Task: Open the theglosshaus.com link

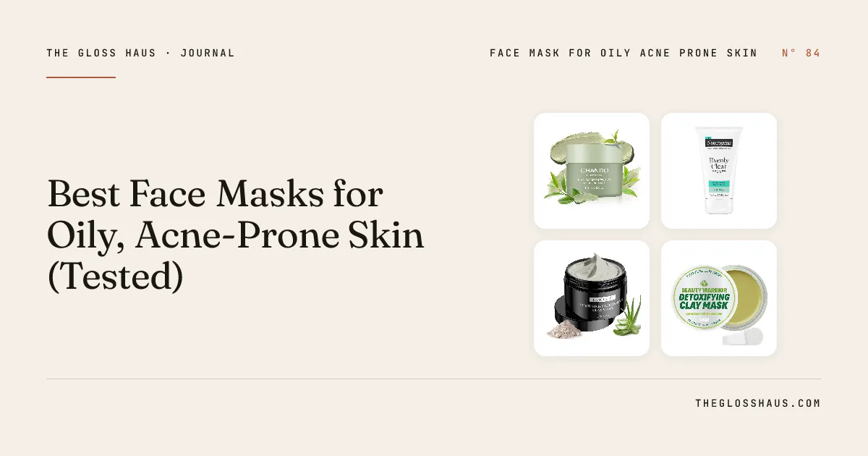Action: [758, 403]
